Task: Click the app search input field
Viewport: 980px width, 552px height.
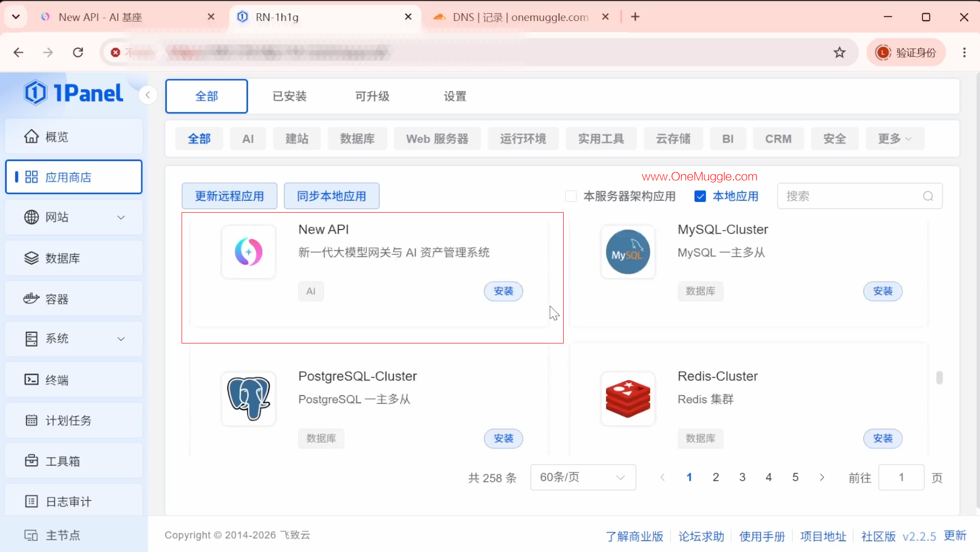Action: click(860, 196)
